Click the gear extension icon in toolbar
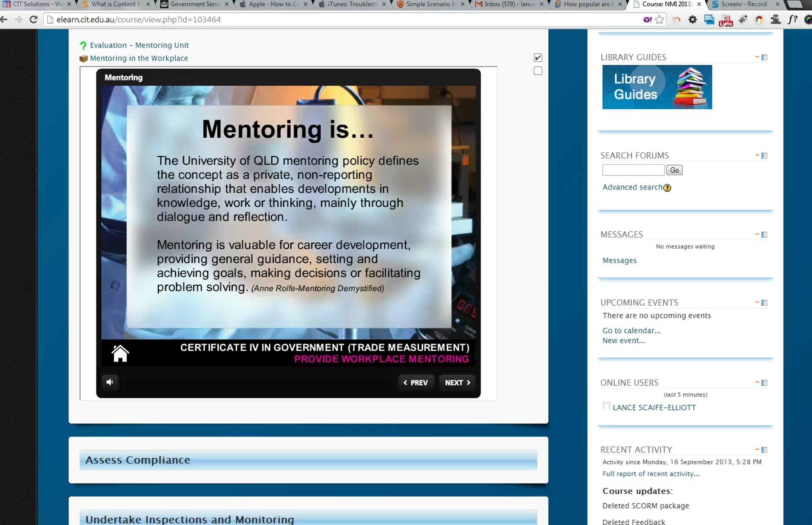The width and height of the screenshot is (812, 525). point(692,20)
